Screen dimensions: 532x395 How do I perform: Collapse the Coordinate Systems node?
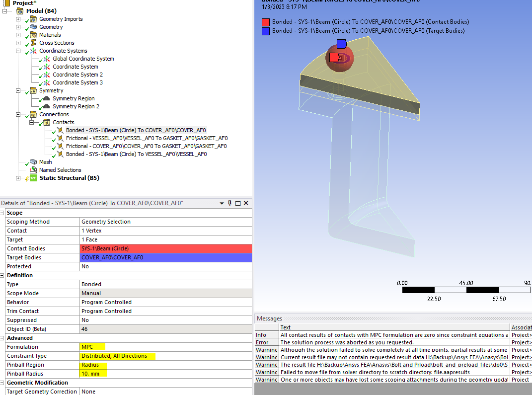18,51
